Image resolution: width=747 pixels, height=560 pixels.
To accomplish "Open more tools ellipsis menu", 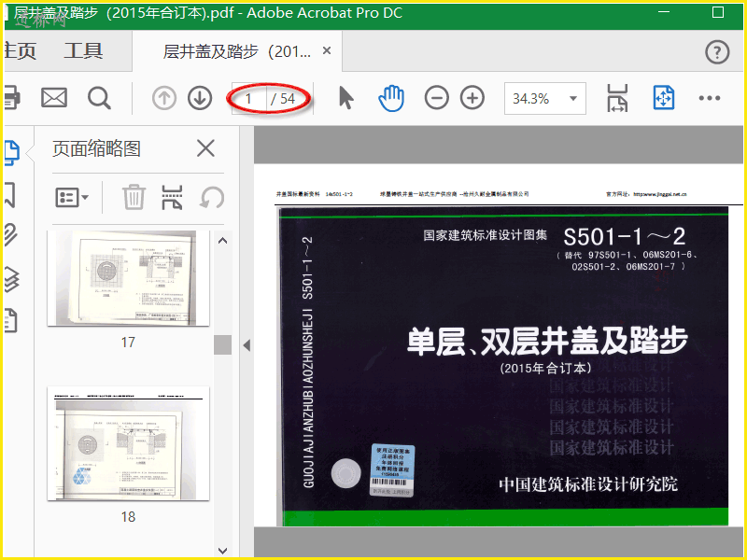I will [x=710, y=99].
